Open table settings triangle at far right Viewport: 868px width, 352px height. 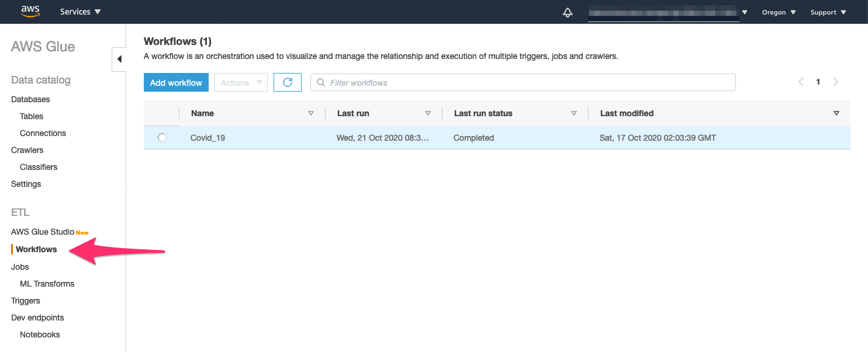[836, 113]
